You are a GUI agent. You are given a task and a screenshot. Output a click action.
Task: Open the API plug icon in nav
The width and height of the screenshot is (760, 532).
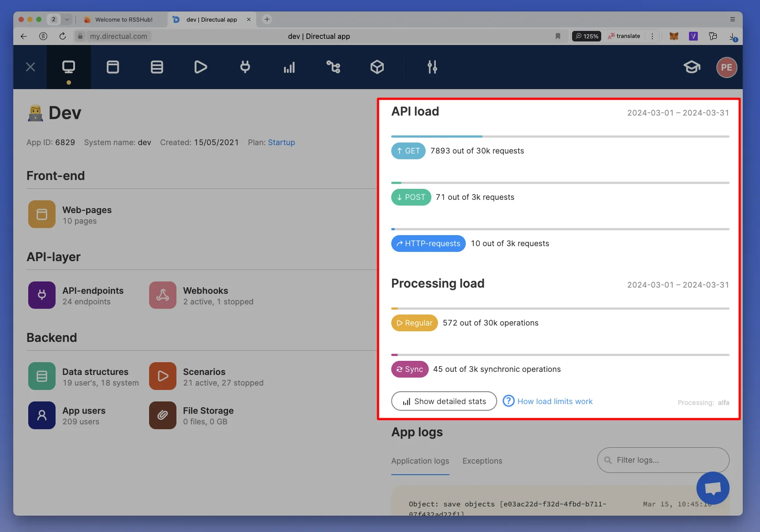[x=245, y=67]
